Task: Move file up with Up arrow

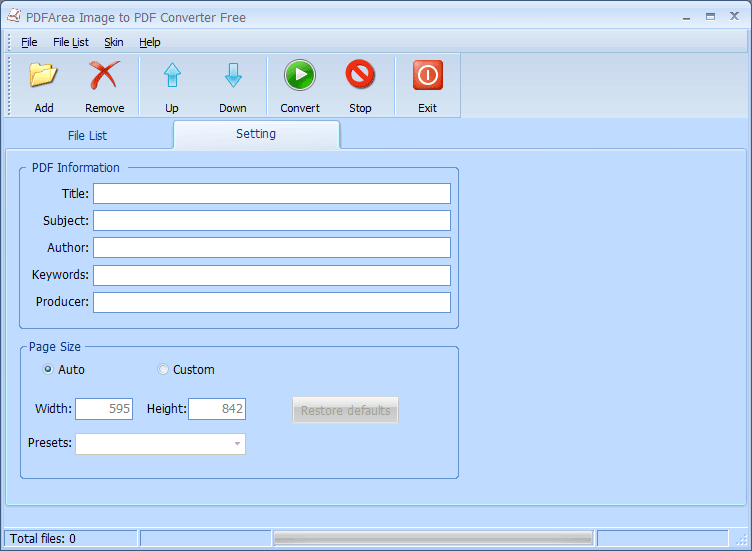Action: point(172,75)
